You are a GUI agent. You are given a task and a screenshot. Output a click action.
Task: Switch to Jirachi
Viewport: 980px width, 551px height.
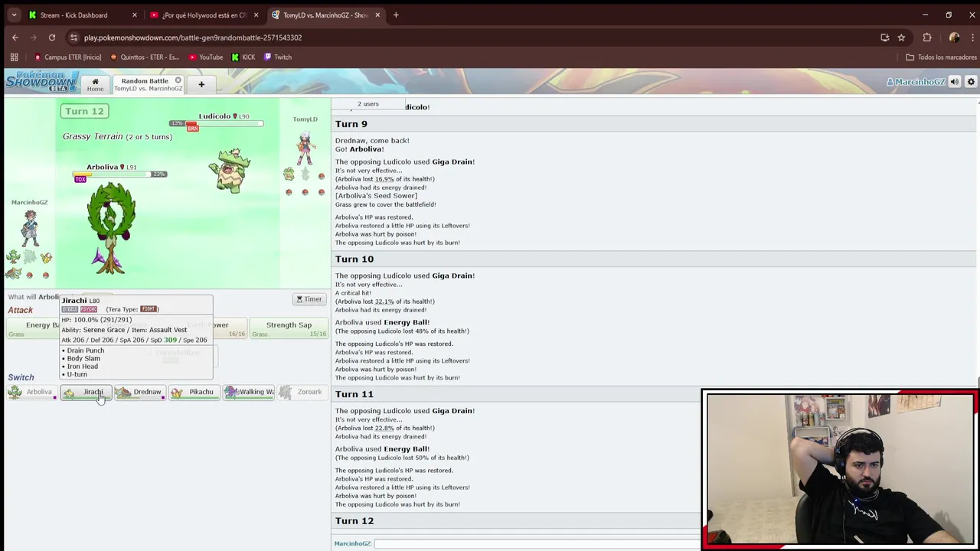87,392
